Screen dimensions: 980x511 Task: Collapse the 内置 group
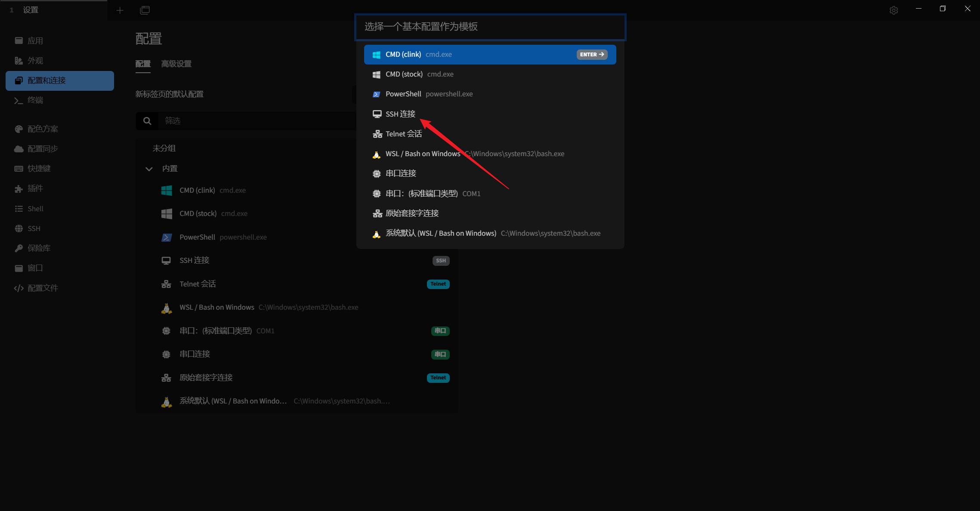click(x=149, y=169)
